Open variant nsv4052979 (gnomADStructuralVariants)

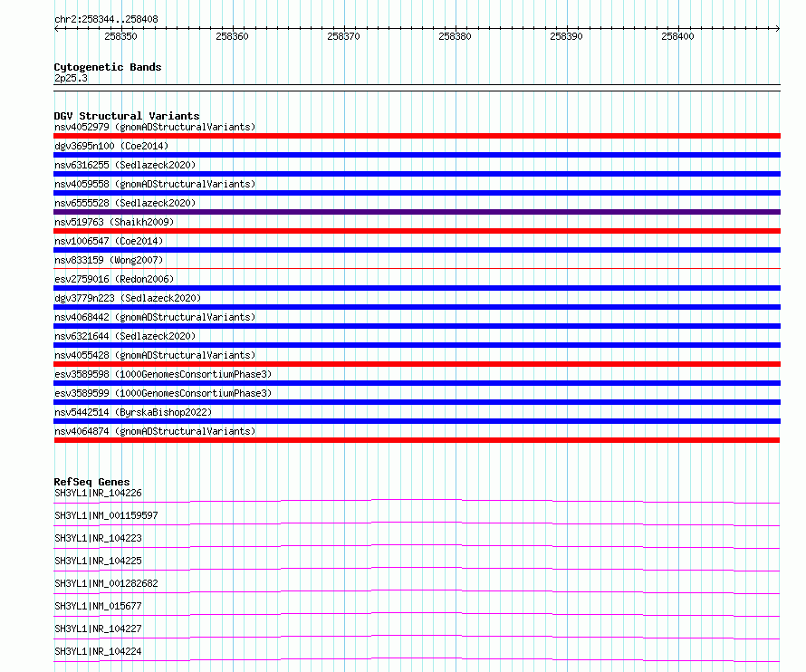pos(155,127)
